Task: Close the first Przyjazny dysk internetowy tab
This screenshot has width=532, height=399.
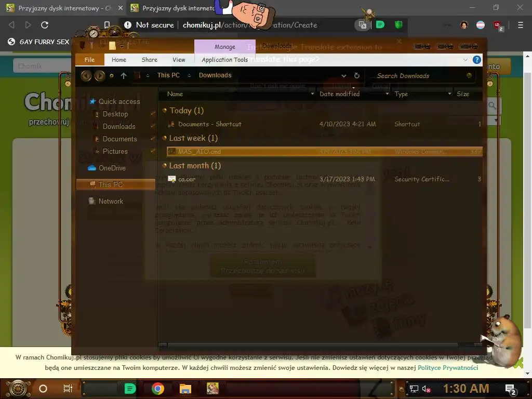Action: click(x=121, y=7)
